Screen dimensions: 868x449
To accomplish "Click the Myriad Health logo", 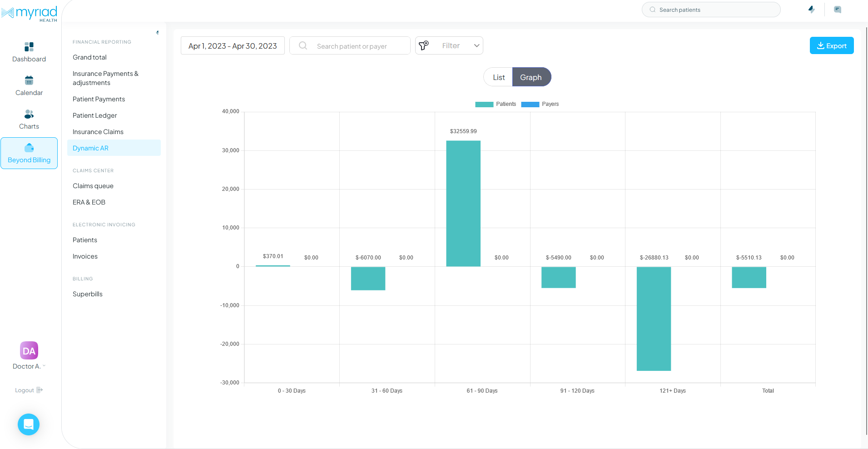I will (30, 13).
